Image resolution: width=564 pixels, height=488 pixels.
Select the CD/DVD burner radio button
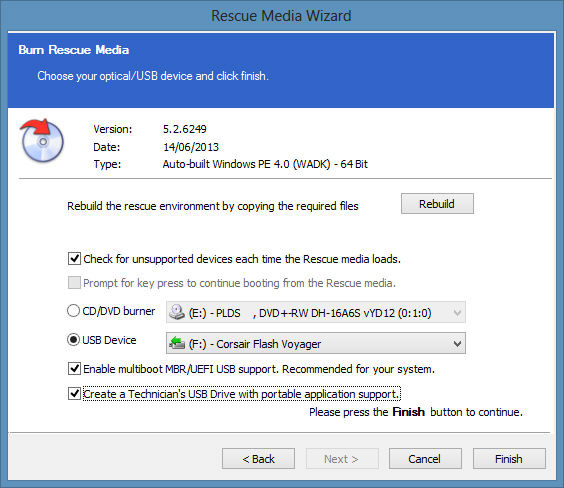click(73, 311)
